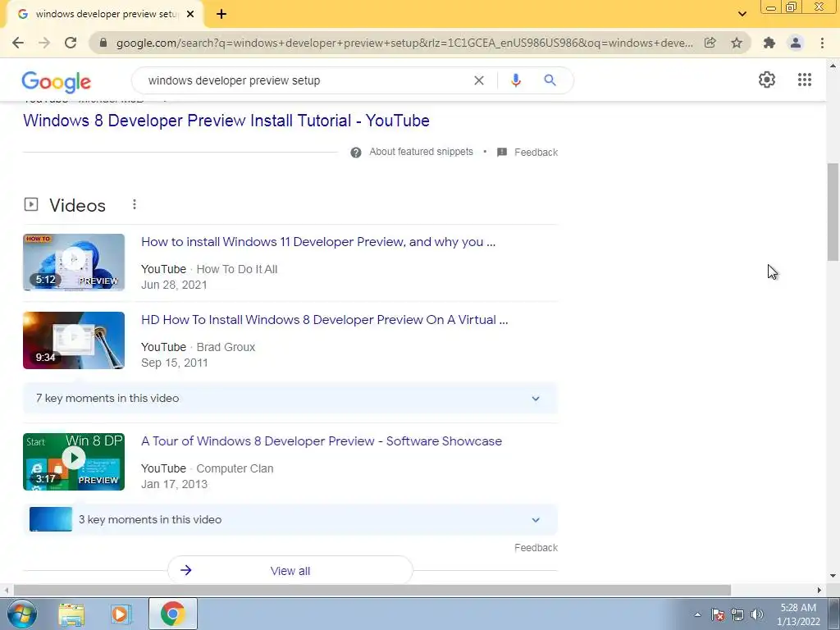Click the Chrome taskbar button

(x=172, y=614)
